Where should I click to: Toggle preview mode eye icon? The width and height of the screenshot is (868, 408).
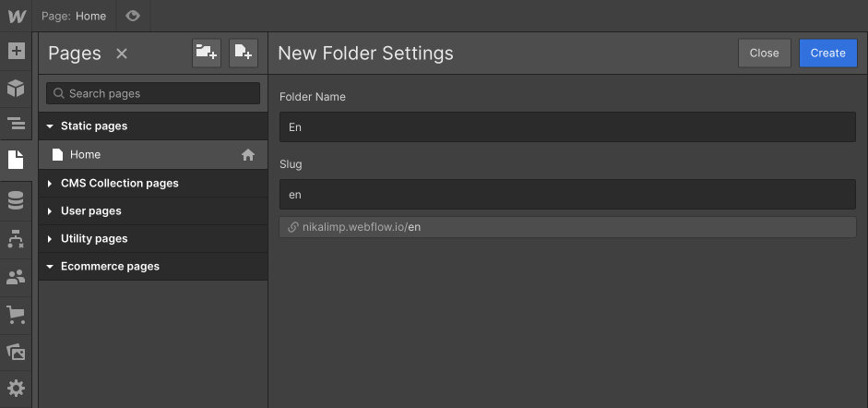(133, 16)
